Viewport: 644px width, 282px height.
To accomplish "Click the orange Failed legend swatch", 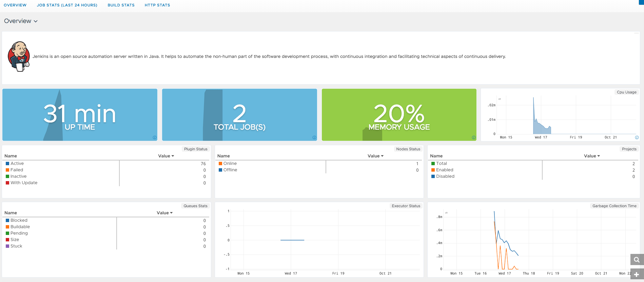I will (7, 170).
